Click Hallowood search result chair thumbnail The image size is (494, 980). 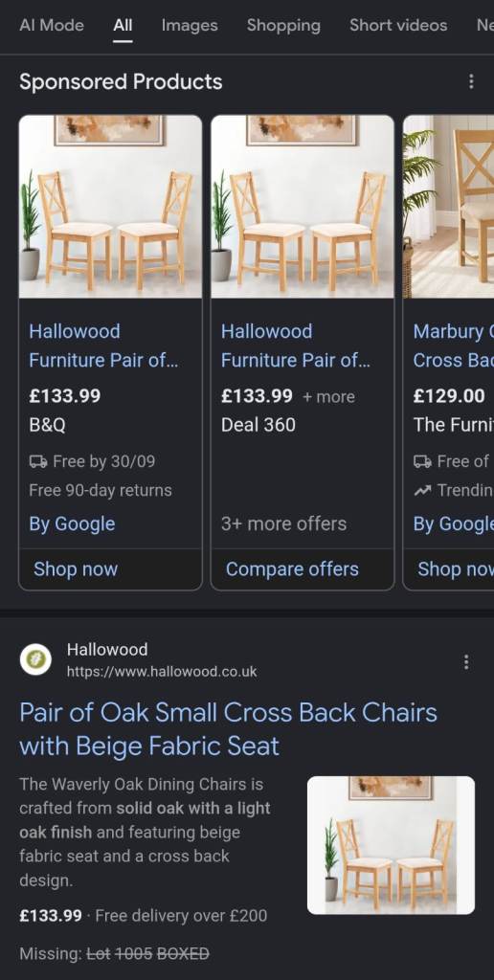click(x=391, y=845)
